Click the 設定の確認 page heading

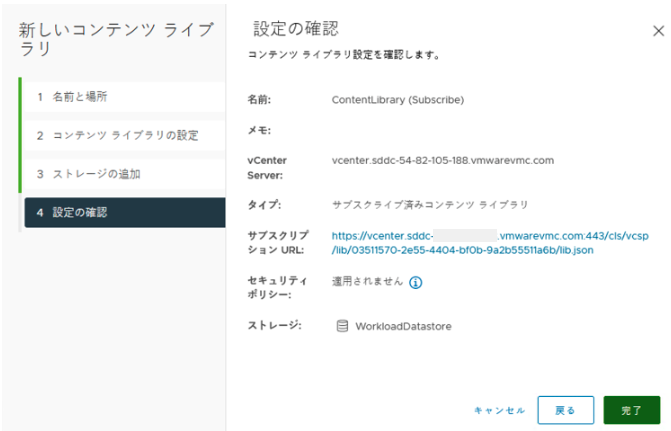[x=296, y=29]
